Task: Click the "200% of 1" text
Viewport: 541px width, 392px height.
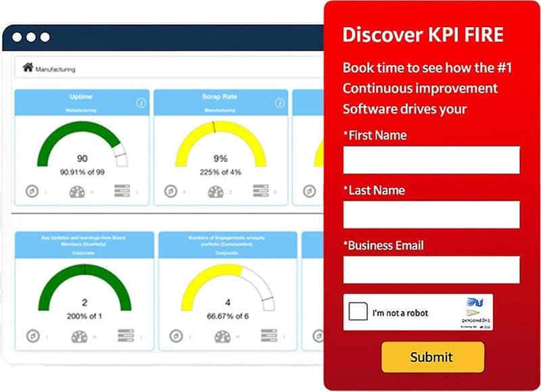Action: (84, 316)
